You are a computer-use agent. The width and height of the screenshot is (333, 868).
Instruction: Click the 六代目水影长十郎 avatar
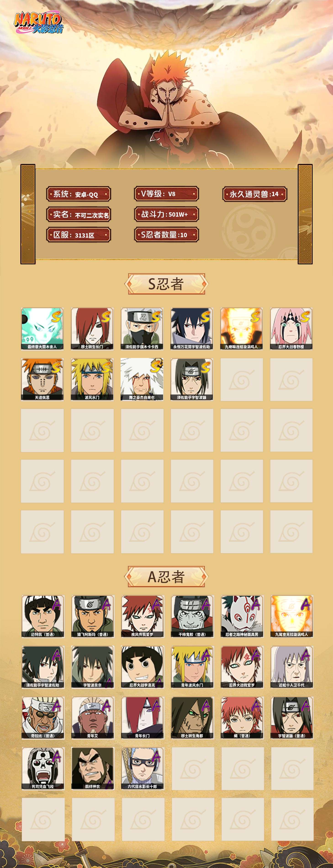point(142,768)
